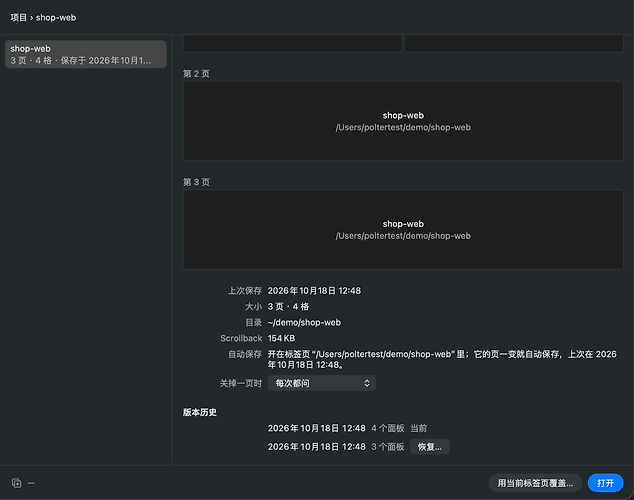Click the Scrollback value 154 KB
This screenshot has width=634, height=500.
[x=281, y=338]
